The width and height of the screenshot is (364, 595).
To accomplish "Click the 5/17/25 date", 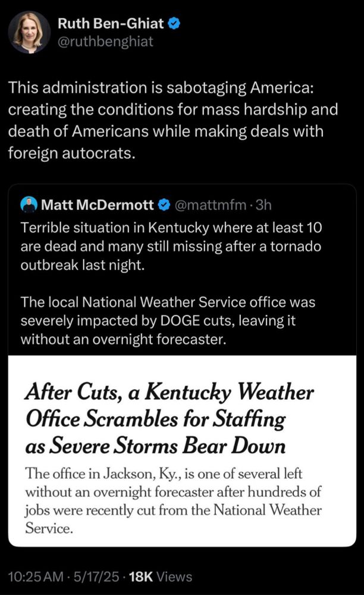I will point(96,577).
